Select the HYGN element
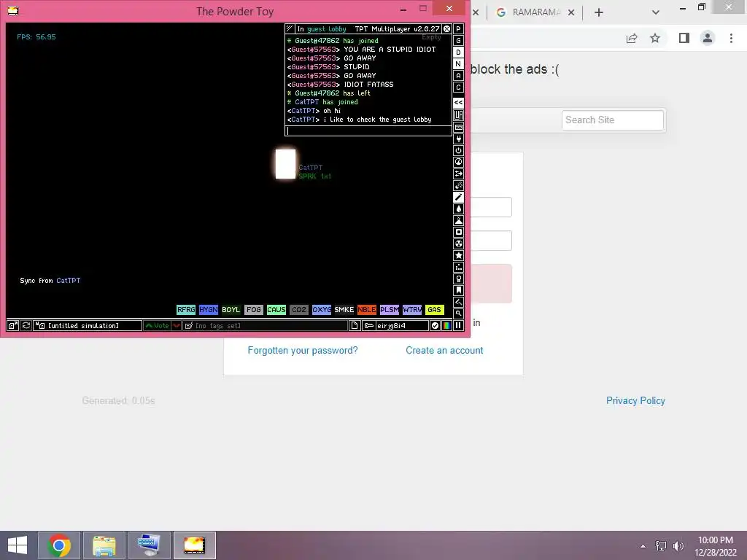The image size is (747, 560). click(208, 309)
